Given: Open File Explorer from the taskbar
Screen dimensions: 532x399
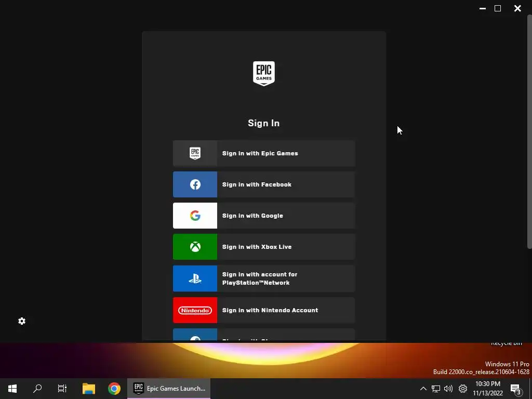Looking at the screenshot, I should pos(88,389).
